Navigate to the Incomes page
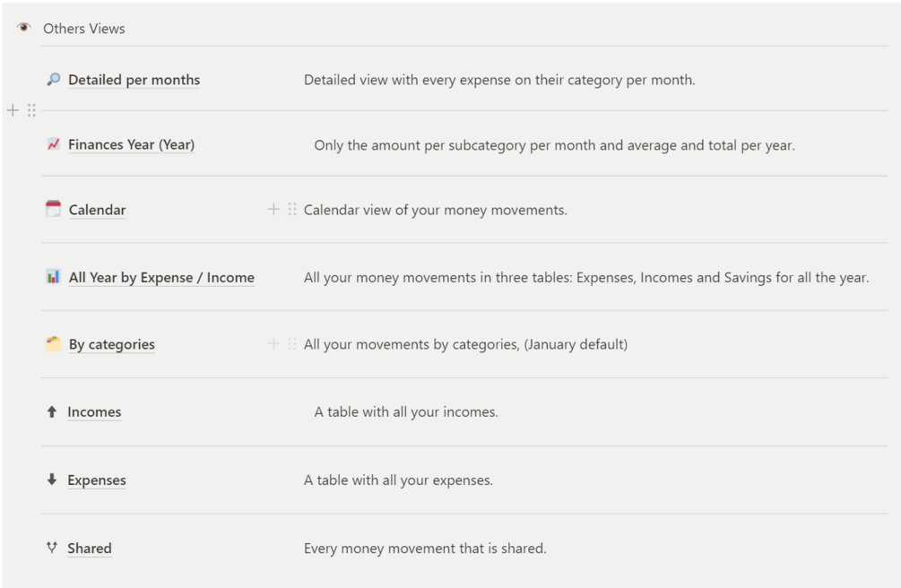Image resolution: width=901 pixels, height=588 pixels. (94, 412)
